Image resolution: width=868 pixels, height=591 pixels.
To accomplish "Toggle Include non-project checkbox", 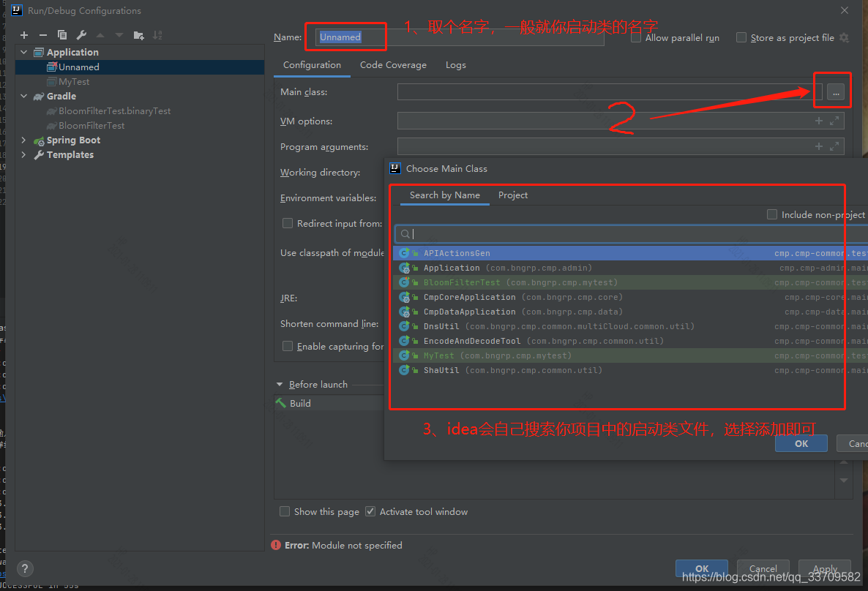I will tap(771, 214).
